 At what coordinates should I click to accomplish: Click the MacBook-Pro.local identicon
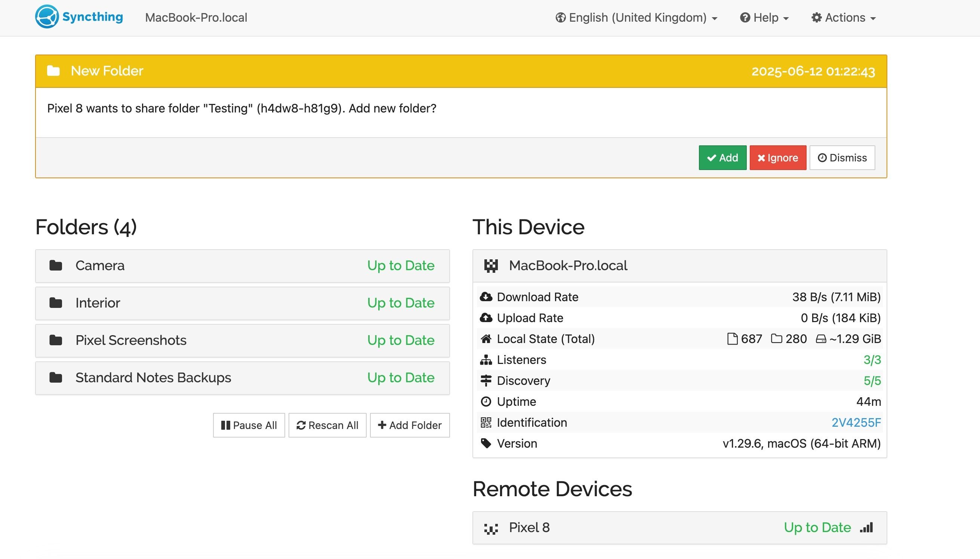pyautogui.click(x=491, y=266)
